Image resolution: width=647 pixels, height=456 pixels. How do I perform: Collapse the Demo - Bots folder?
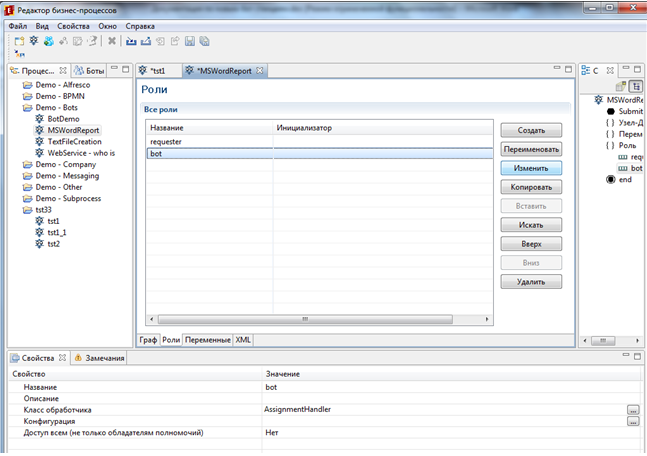26,107
